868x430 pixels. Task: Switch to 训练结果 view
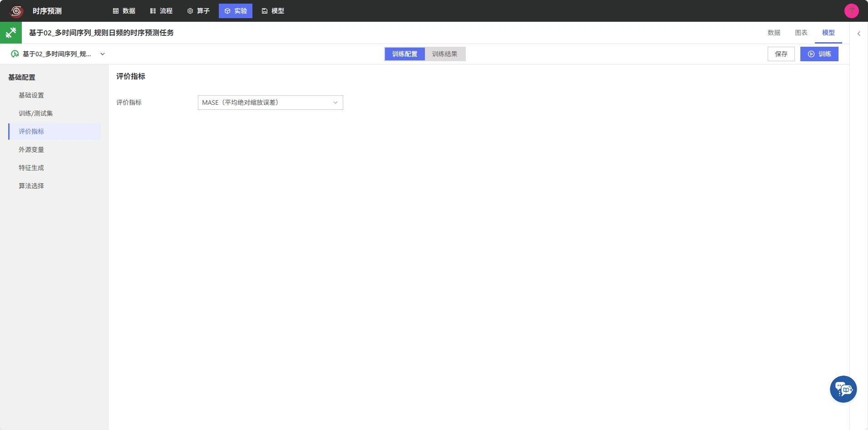pyautogui.click(x=445, y=54)
